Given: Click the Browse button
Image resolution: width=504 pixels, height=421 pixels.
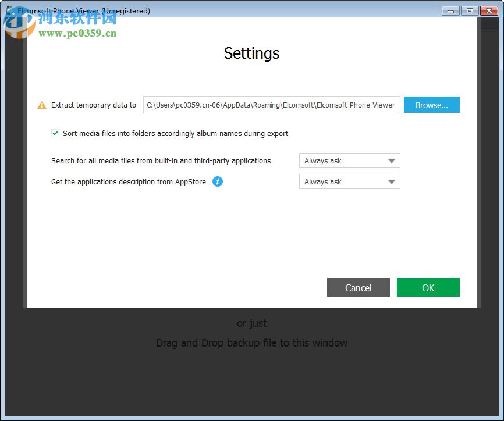Looking at the screenshot, I should click(431, 105).
